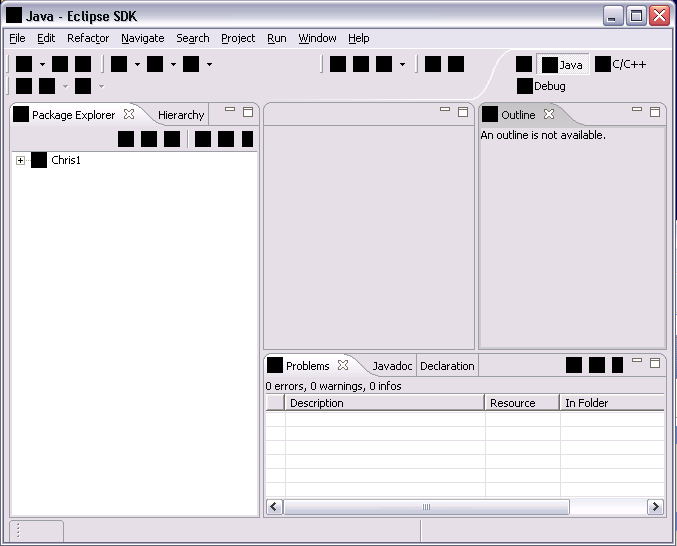Screen dimensions: 677x546
Task: Click the External Tools icon in the toolbar
Action: [x=191, y=64]
